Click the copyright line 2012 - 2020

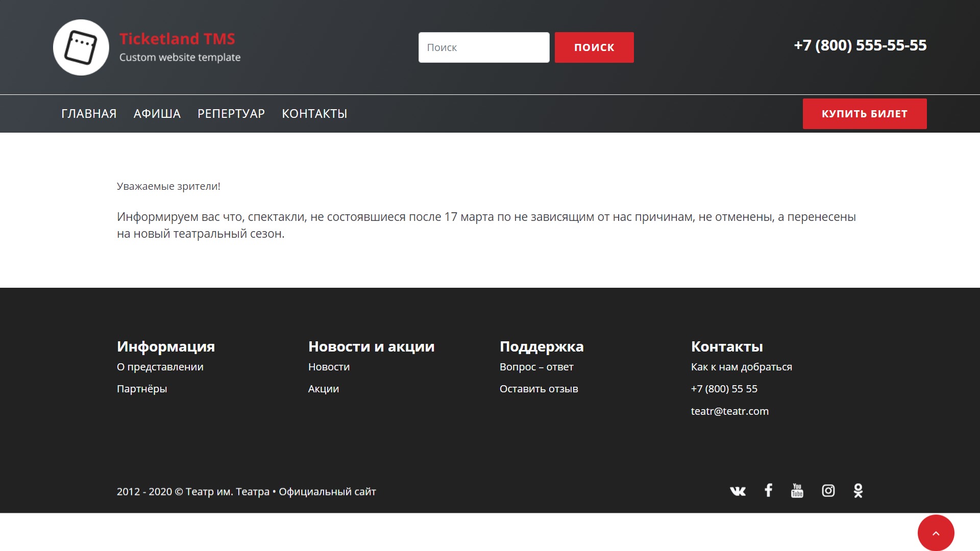point(247,491)
